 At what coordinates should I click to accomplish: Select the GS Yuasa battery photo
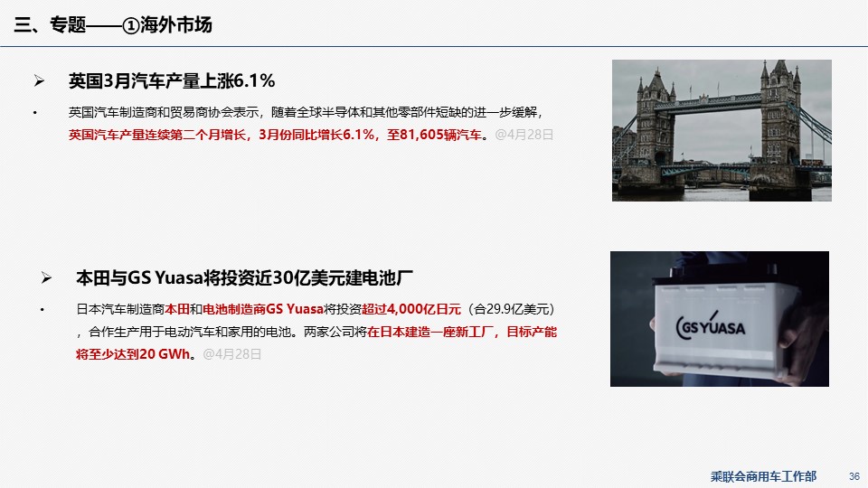[x=719, y=318]
